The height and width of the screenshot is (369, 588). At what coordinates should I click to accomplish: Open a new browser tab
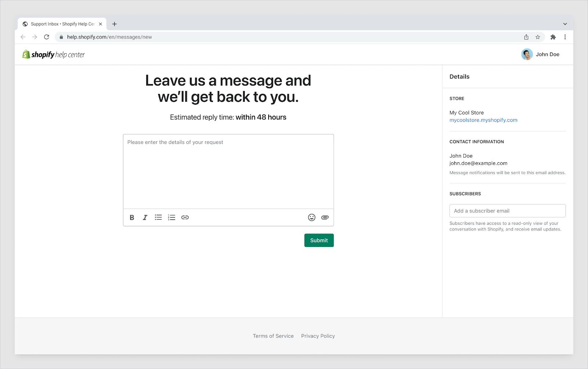pos(115,24)
